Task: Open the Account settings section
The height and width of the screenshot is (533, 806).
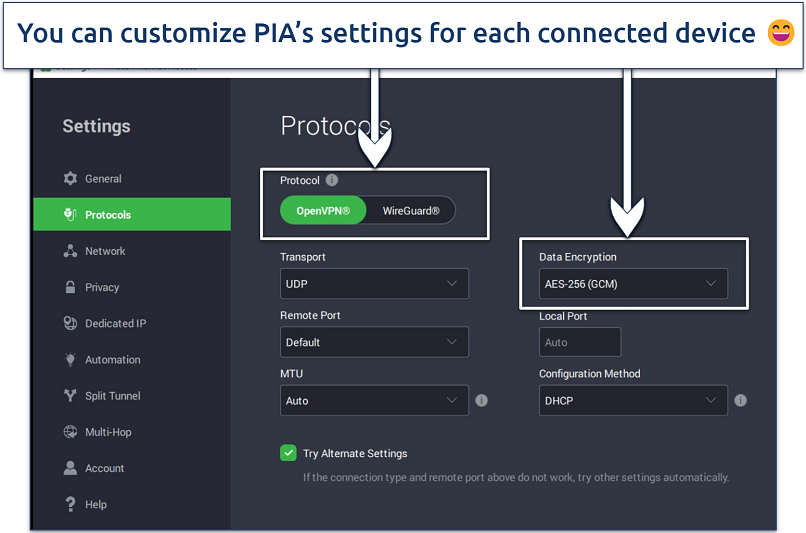Action: point(104,468)
